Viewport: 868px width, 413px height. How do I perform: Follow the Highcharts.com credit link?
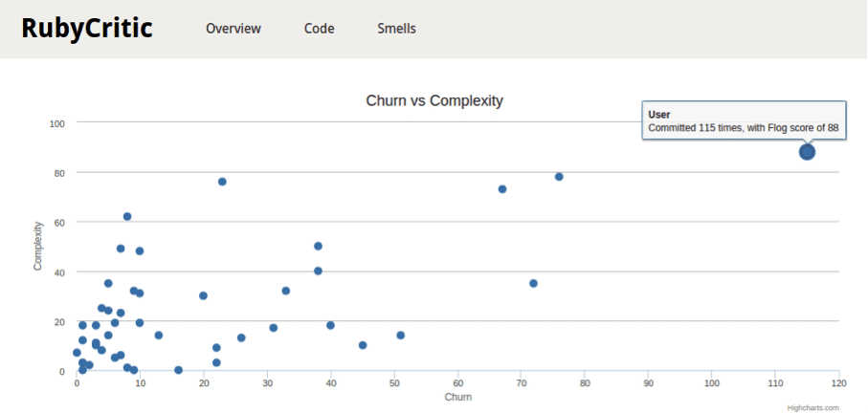click(812, 407)
